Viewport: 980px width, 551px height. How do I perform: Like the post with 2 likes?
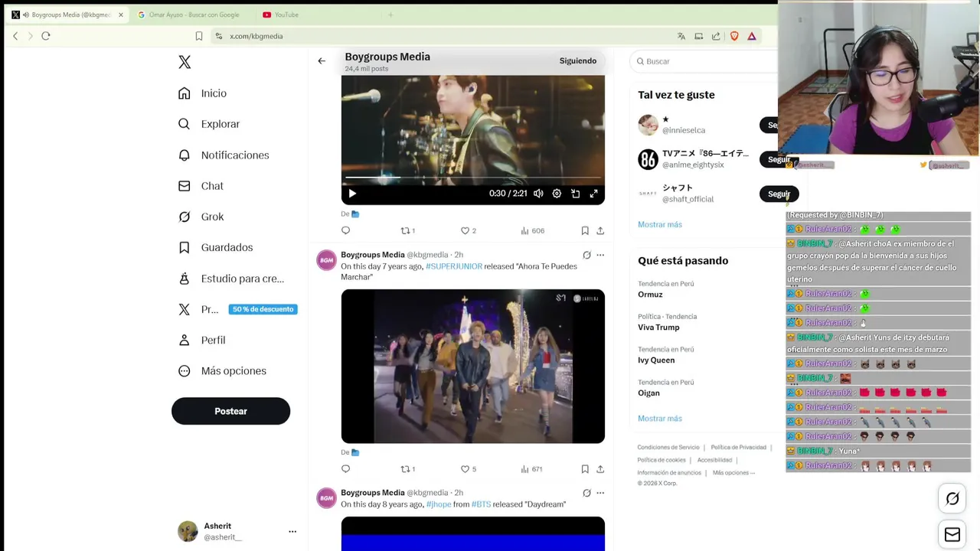pos(468,230)
